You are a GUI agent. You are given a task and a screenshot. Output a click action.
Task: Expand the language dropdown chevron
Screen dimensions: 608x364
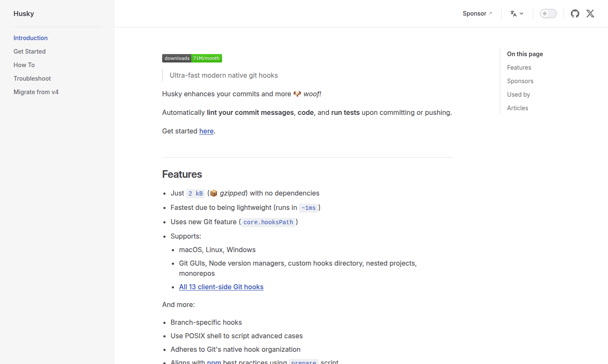pyautogui.click(x=521, y=14)
